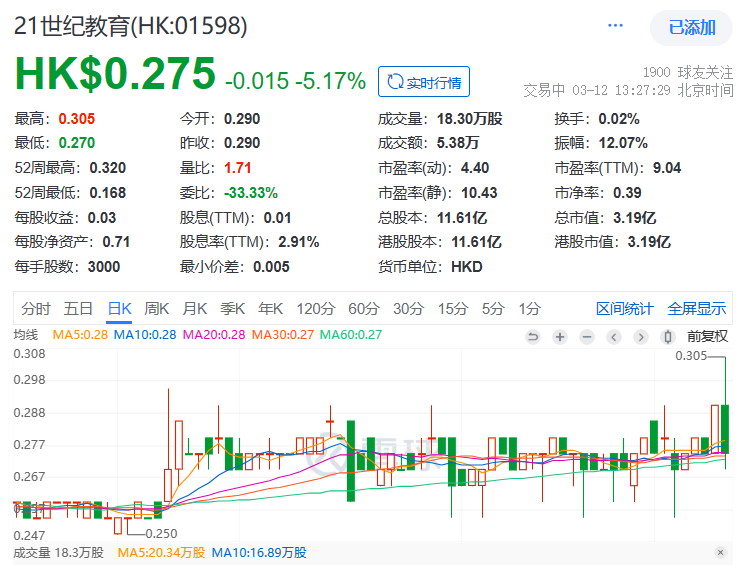
Task: Click the 区间统计 link
Action: click(624, 308)
